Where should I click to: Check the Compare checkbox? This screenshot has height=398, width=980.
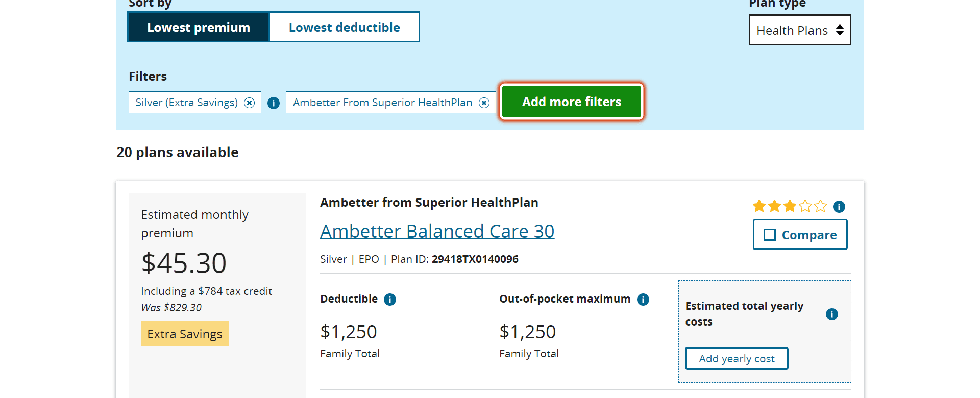[x=770, y=235]
